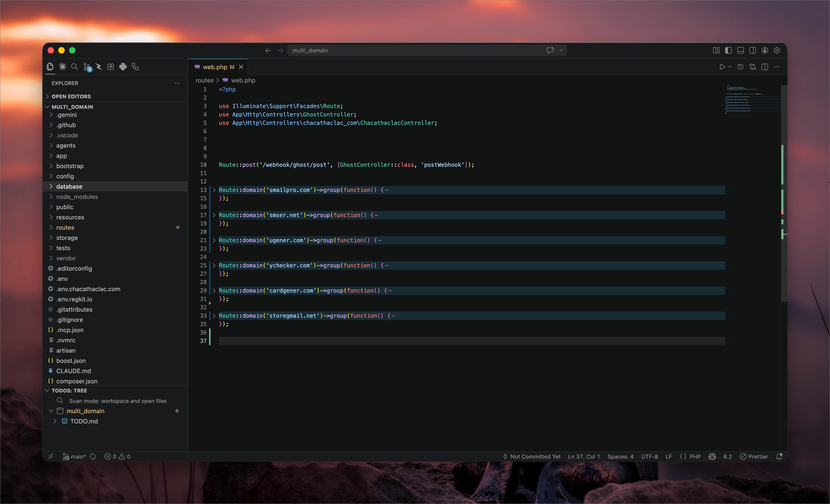Open the Search view icon

pos(75,67)
